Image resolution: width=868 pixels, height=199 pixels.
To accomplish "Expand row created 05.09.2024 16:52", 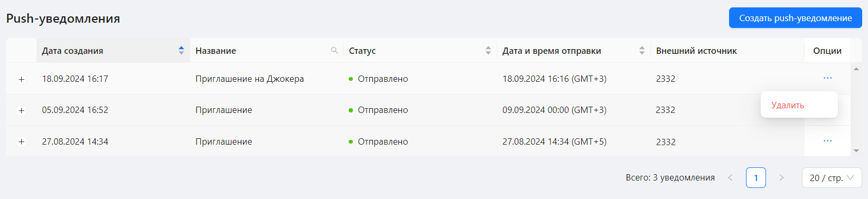I will click(22, 110).
